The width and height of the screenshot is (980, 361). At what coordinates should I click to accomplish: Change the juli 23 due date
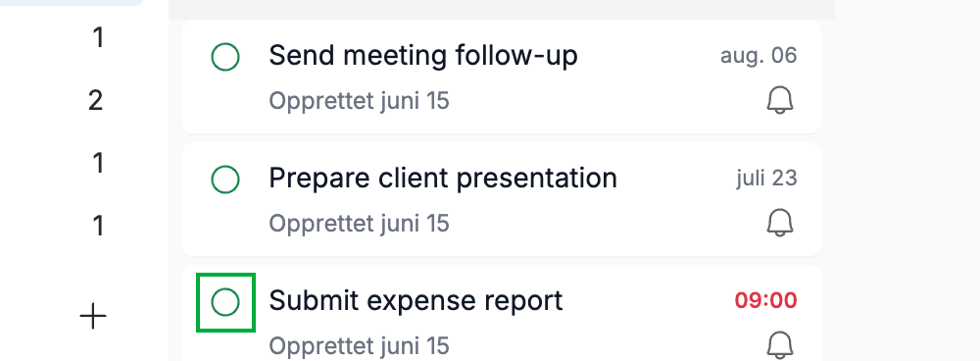click(x=767, y=179)
